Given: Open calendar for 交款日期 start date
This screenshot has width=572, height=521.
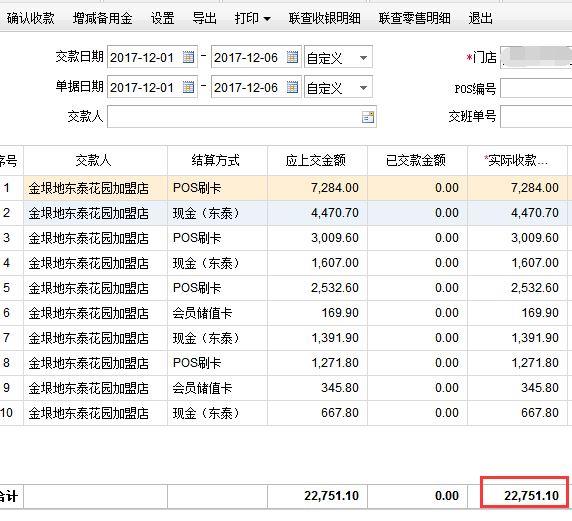Looking at the screenshot, I should tap(188, 57).
